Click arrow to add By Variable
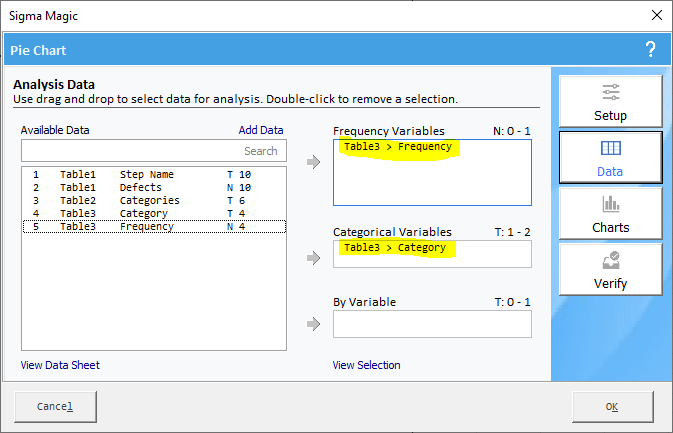The height and width of the screenshot is (433, 673). [314, 324]
